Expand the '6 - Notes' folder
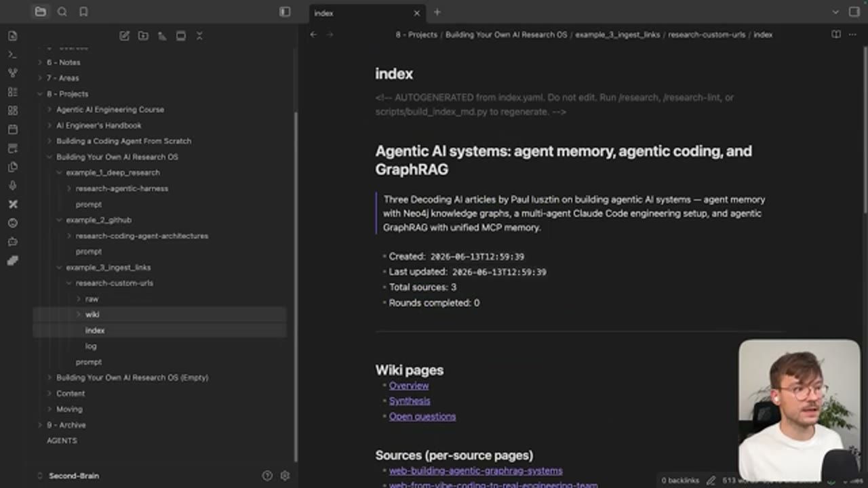Screen dimensions: 868x488 [x=63, y=62]
